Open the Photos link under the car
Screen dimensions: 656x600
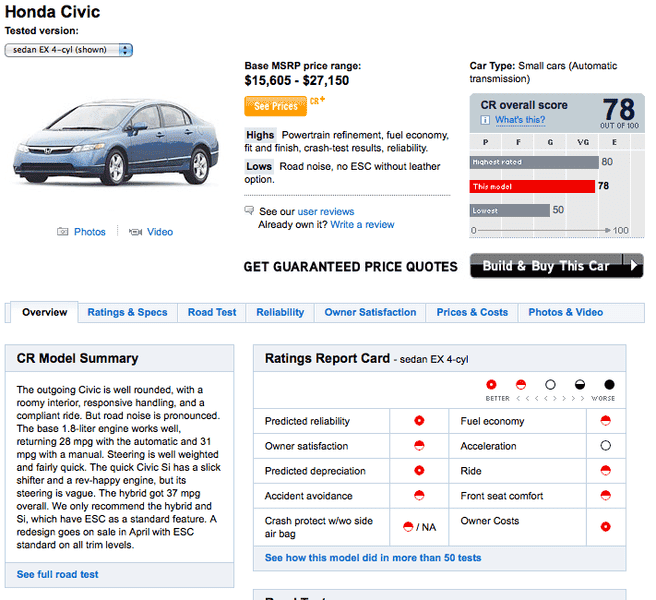coord(90,232)
